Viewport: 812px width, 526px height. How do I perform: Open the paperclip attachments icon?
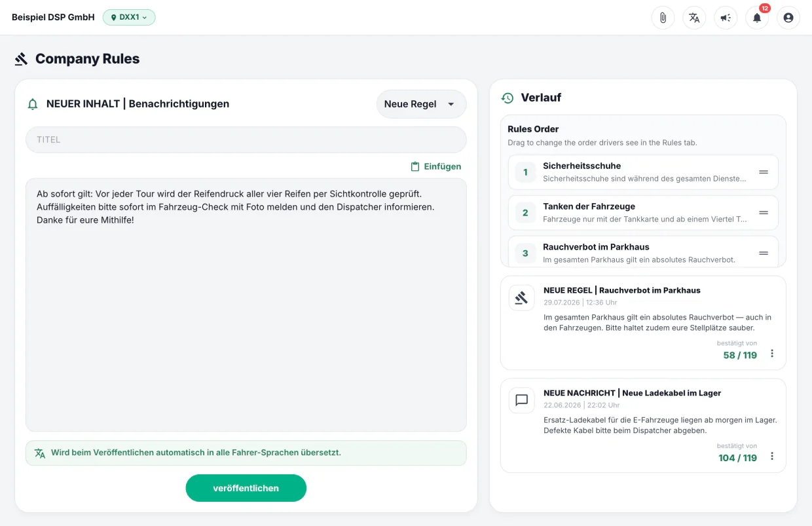pos(663,18)
